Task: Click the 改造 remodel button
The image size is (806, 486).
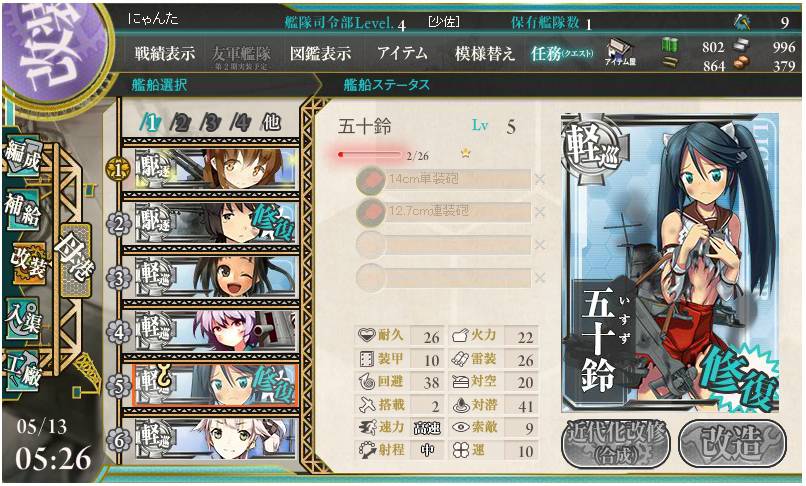Action: (732, 443)
